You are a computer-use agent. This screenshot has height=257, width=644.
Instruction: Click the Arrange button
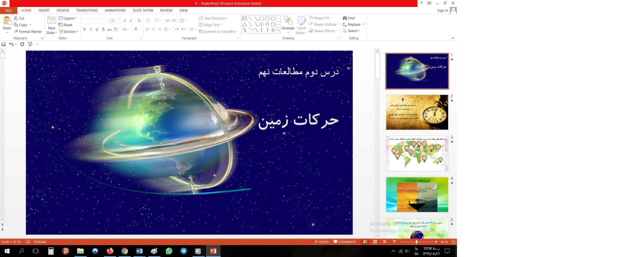(x=288, y=24)
